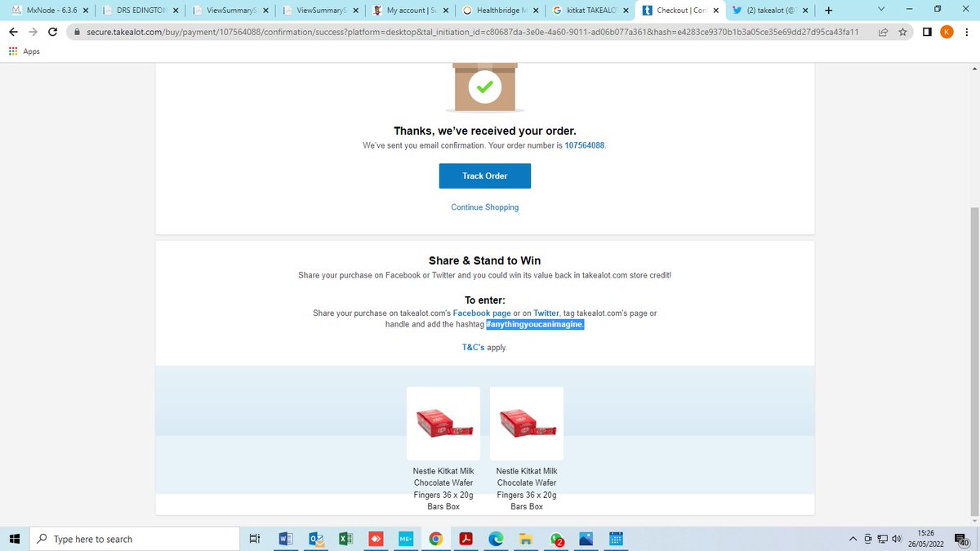Launch Excel from the taskbar

pos(345,539)
